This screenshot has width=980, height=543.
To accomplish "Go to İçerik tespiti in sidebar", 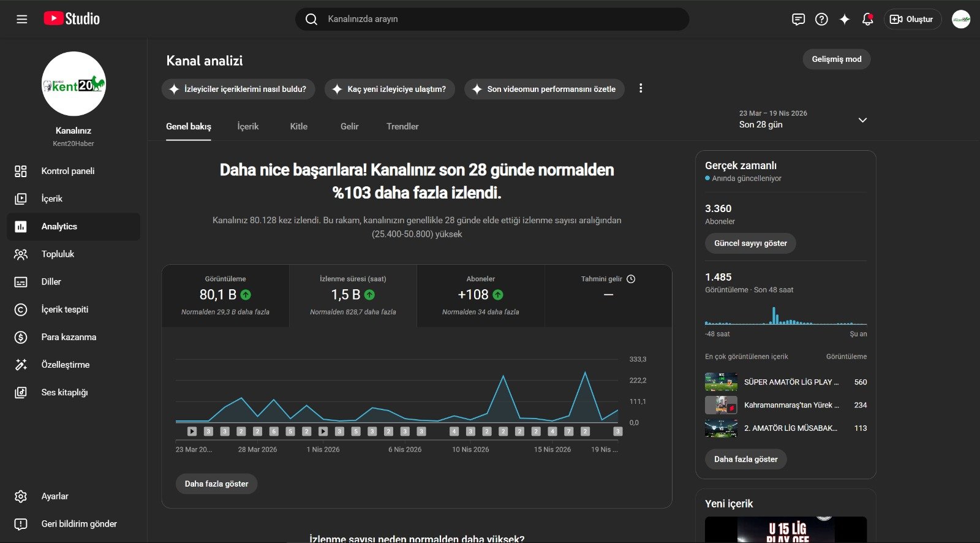I will pyautogui.click(x=65, y=309).
